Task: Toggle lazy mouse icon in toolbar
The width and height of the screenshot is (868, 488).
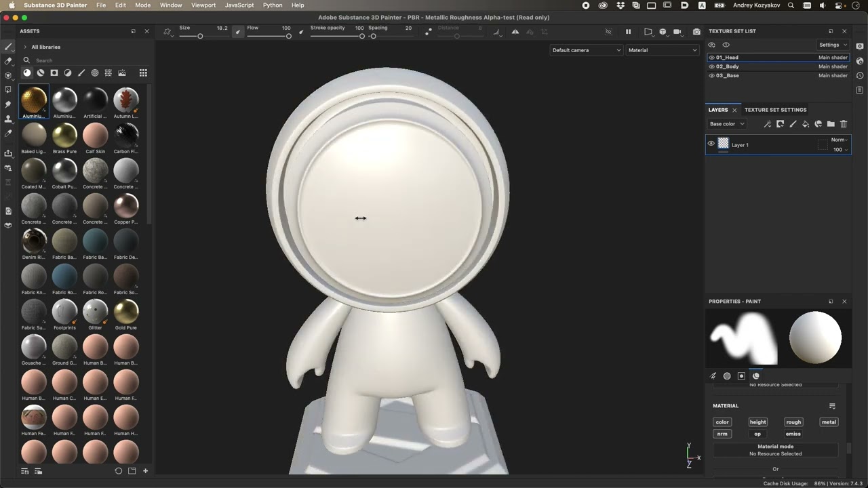Action: tap(428, 32)
